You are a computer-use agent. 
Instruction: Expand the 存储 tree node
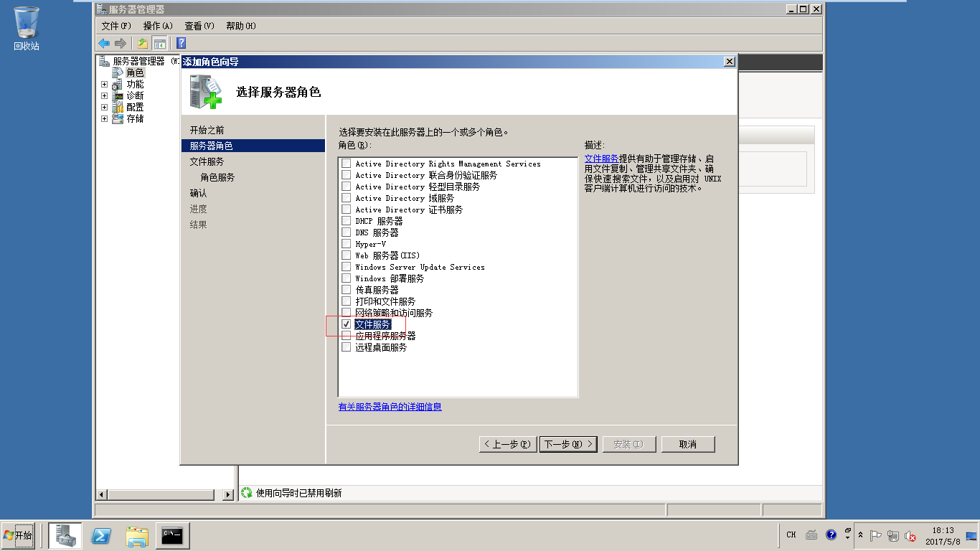click(x=105, y=119)
